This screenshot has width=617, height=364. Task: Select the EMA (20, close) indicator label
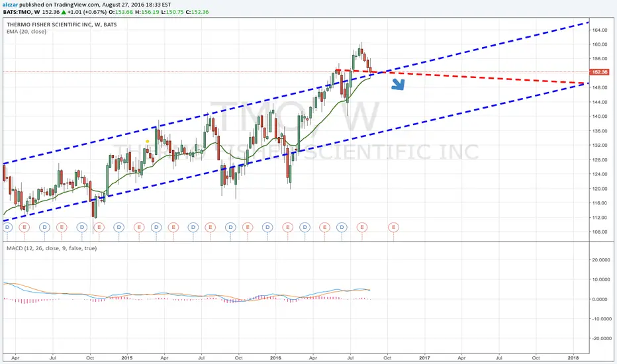point(26,32)
